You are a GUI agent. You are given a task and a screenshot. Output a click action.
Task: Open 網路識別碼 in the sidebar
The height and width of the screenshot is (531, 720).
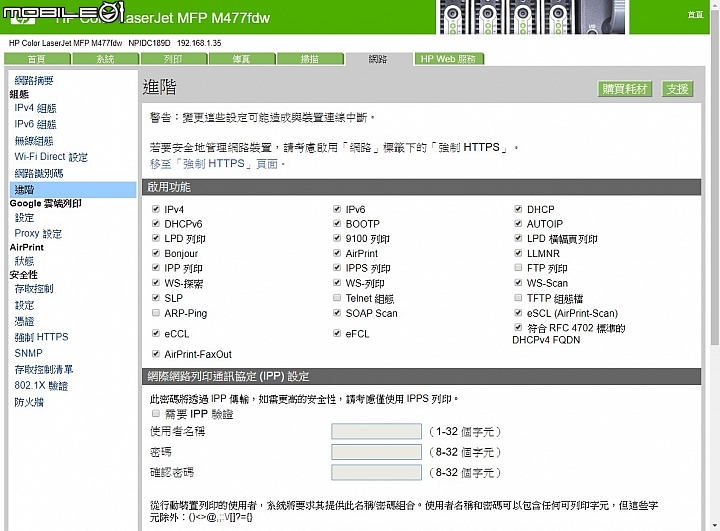[x=39, y=173]
